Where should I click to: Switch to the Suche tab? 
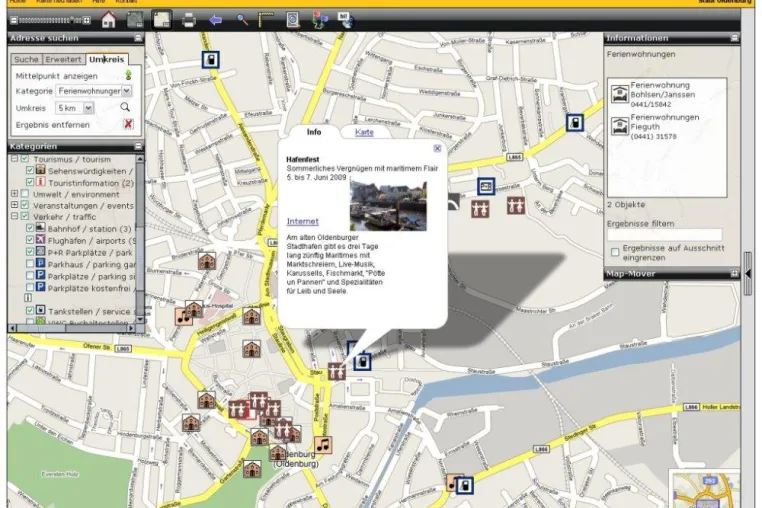click(26, 59)
